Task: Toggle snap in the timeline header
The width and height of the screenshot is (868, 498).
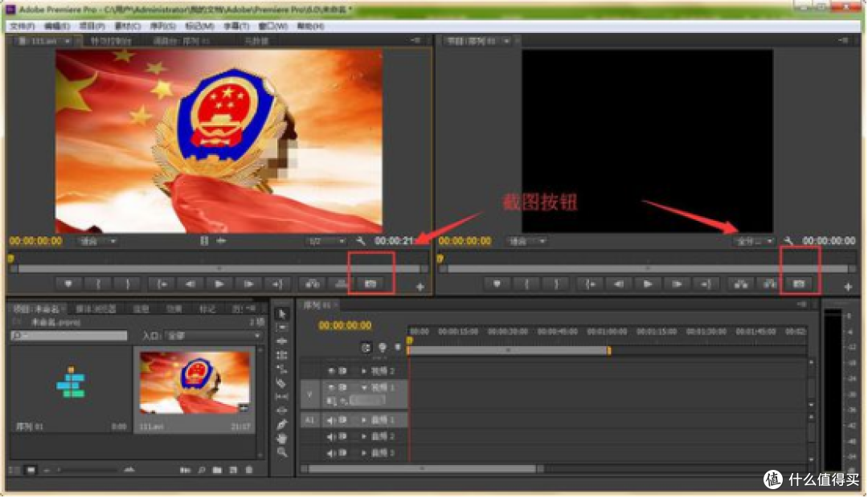Action: click(366, 348)
